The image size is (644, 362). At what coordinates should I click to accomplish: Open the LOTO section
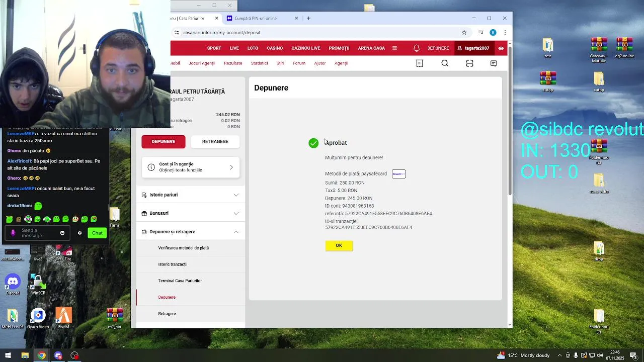click(x=253, y=48)
